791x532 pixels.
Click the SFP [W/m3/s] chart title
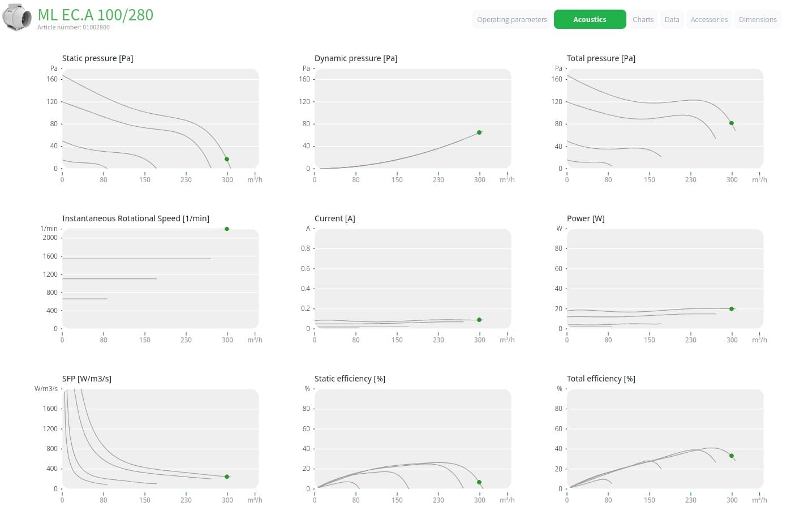point(87,379)
